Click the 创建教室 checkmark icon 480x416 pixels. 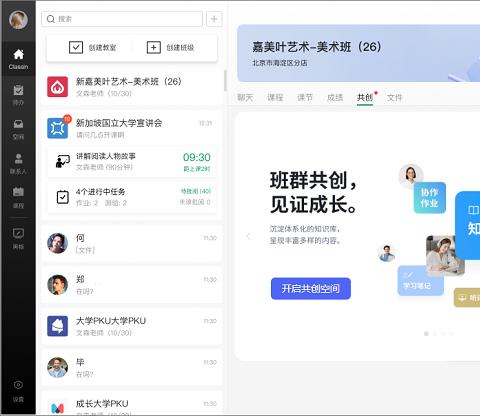(76, 47)
